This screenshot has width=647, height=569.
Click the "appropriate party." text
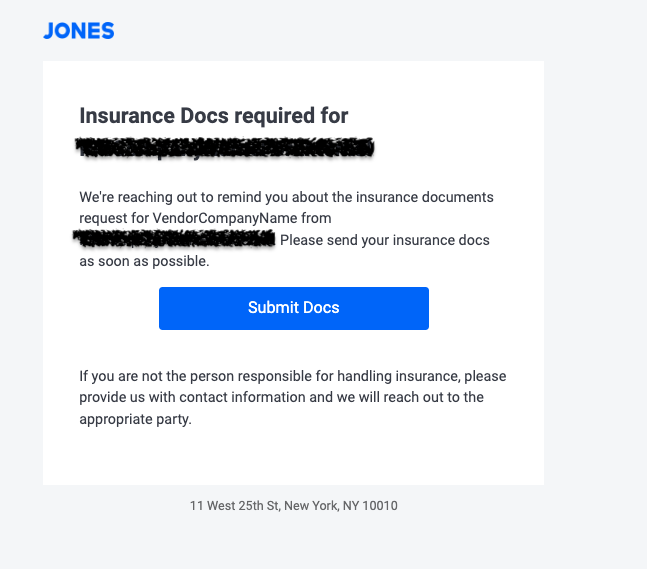point(135,419)
